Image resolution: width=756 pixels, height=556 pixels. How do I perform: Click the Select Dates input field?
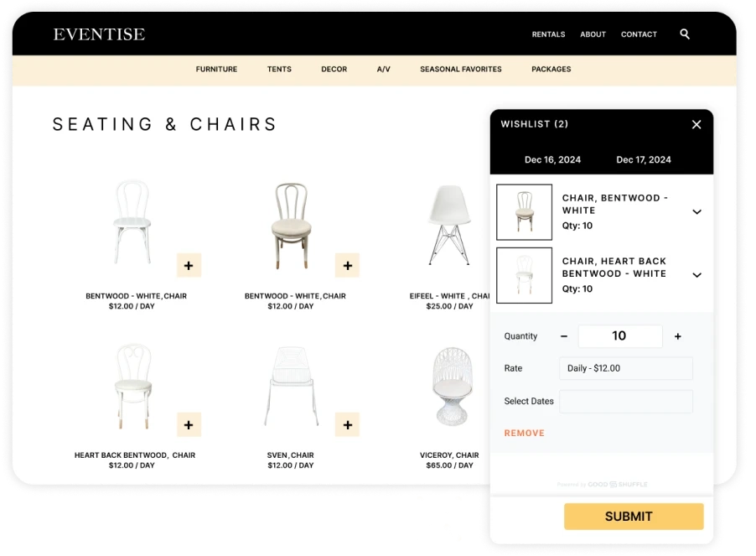point(625,401)
